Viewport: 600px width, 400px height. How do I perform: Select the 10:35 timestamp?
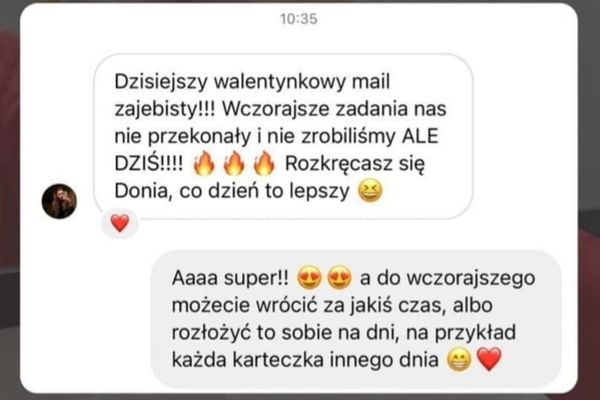299,19
